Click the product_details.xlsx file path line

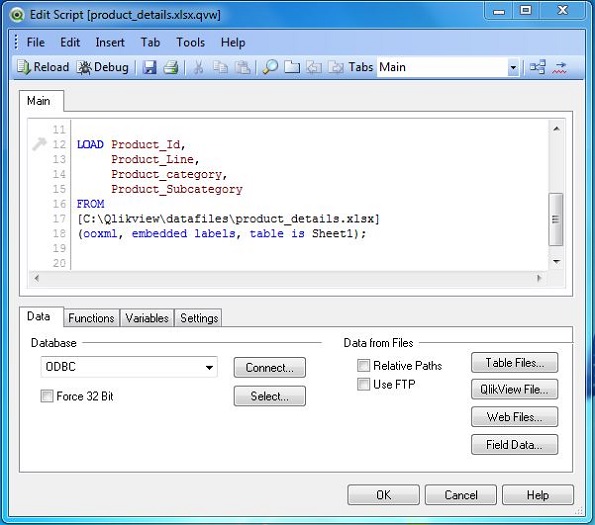[x=228, y=219]
